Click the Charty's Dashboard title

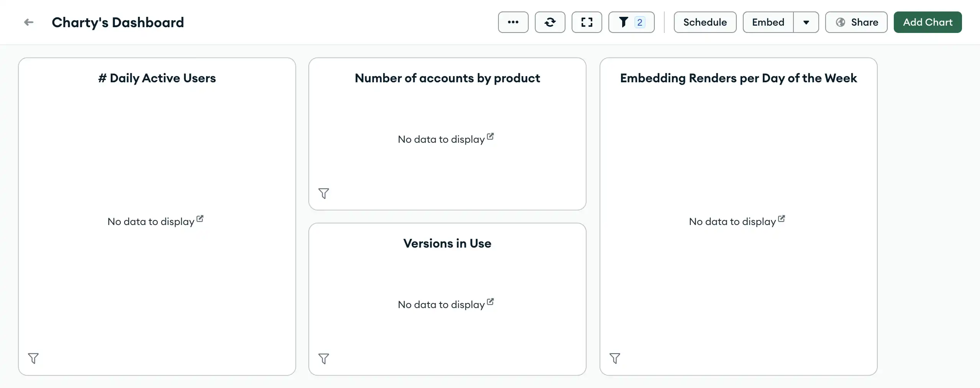point(118,23)
